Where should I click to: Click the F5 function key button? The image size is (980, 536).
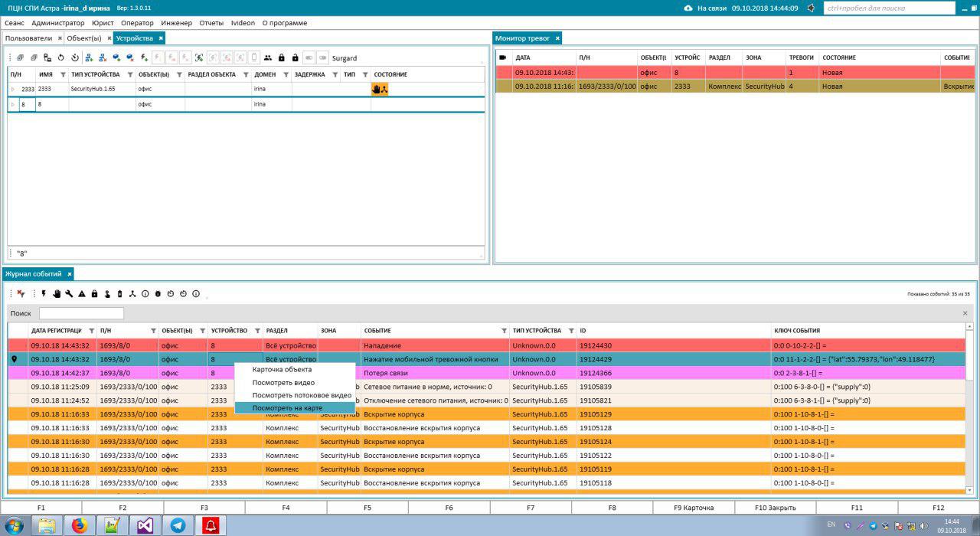click(x=367, y=508)
